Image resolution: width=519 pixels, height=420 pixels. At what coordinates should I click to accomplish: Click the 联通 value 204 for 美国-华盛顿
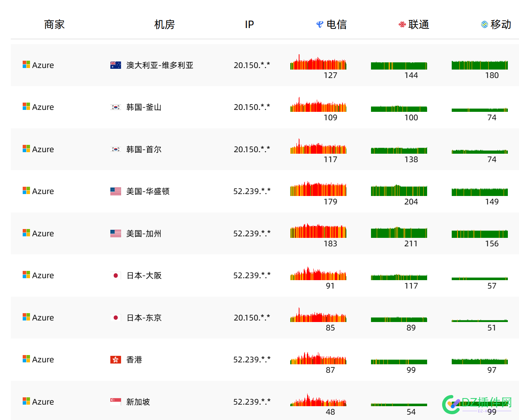point(411,202)
